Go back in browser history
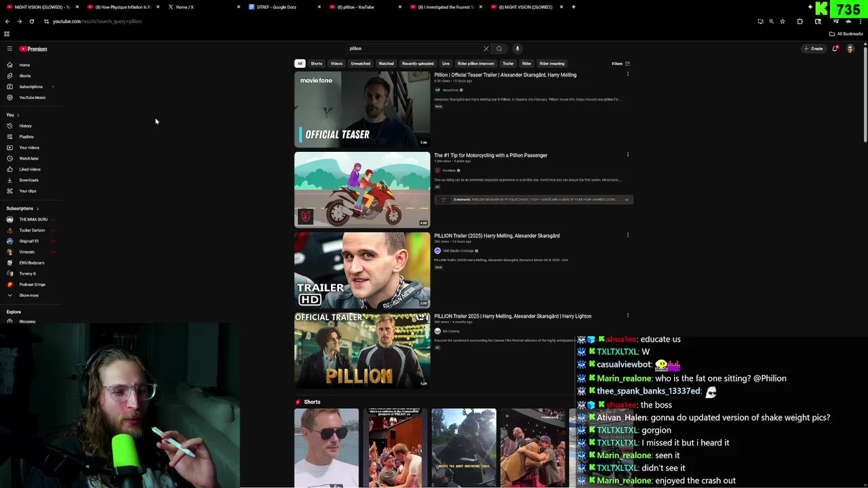This screenshot has height=488, width=868. point(7,22)
